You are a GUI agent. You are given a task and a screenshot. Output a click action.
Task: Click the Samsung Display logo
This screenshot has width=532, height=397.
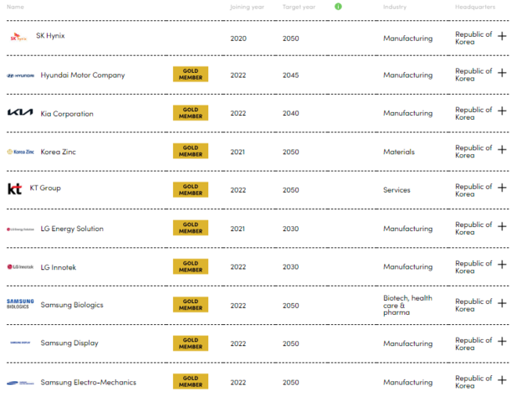(x=20, y=343)
